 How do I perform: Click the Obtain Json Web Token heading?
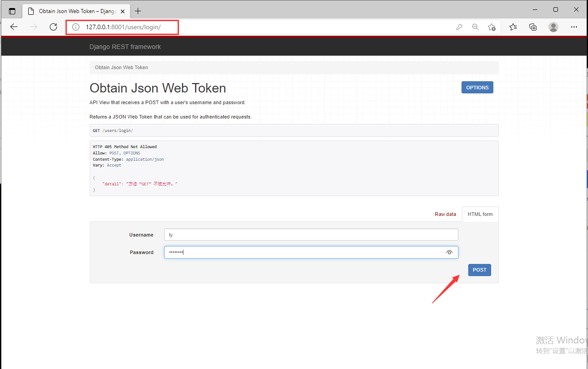[x=158, y=88]
